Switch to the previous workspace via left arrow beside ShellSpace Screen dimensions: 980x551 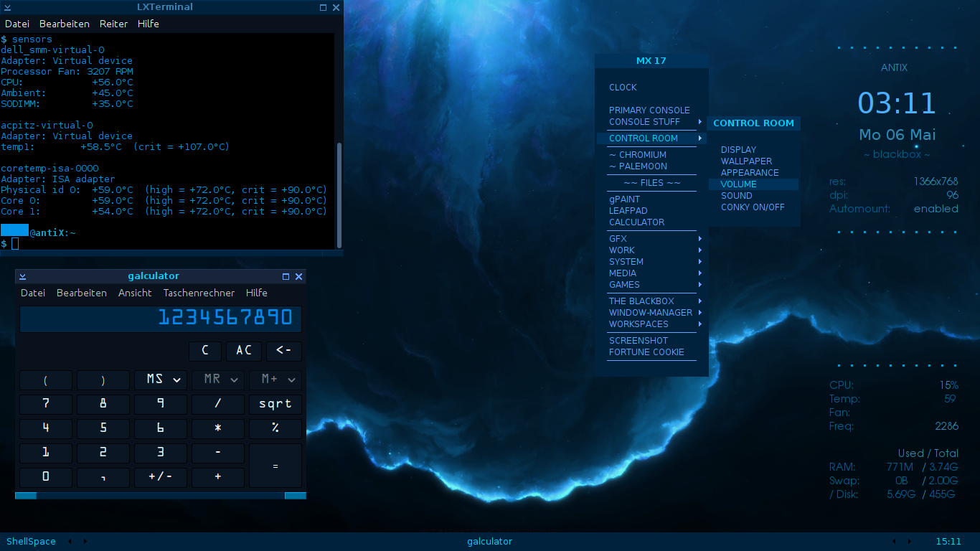click(70, 542)
